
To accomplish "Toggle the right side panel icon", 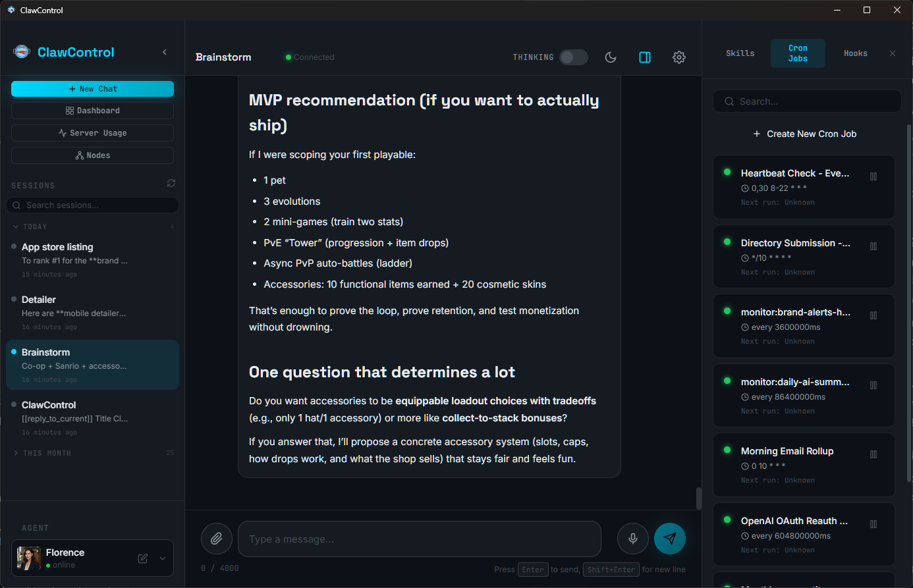I will (x=645, y=57).
